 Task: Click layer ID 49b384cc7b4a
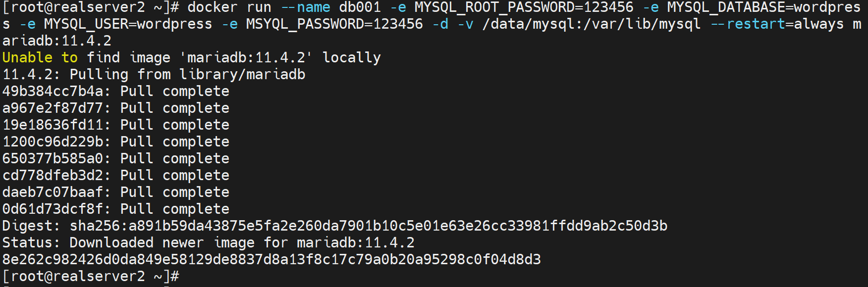click(x=53, y=92)
